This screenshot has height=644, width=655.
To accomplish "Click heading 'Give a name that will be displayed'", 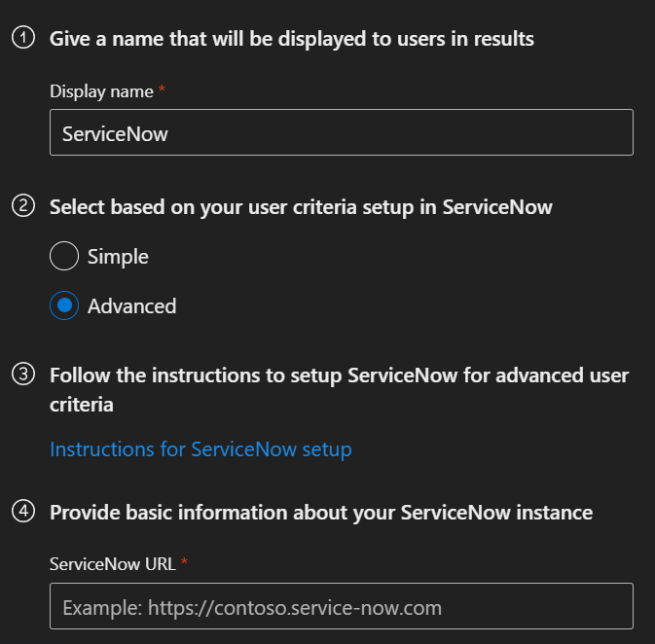I will (292, 39).
